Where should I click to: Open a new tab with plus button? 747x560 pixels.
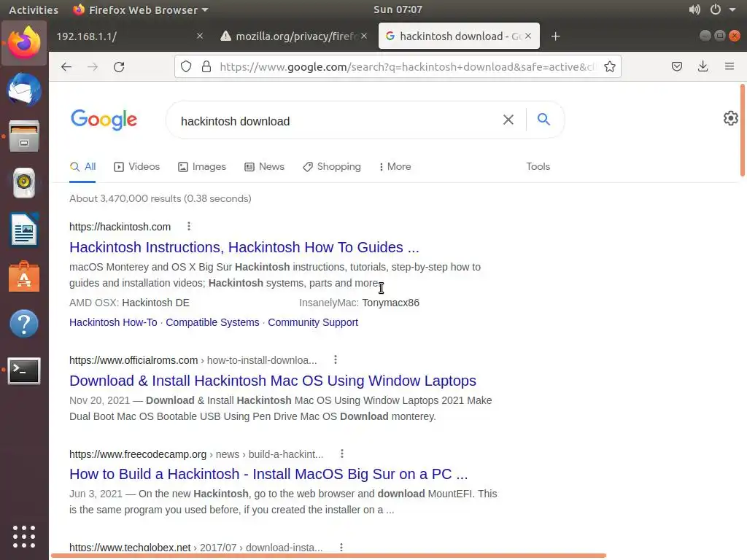tap(555, 36)
